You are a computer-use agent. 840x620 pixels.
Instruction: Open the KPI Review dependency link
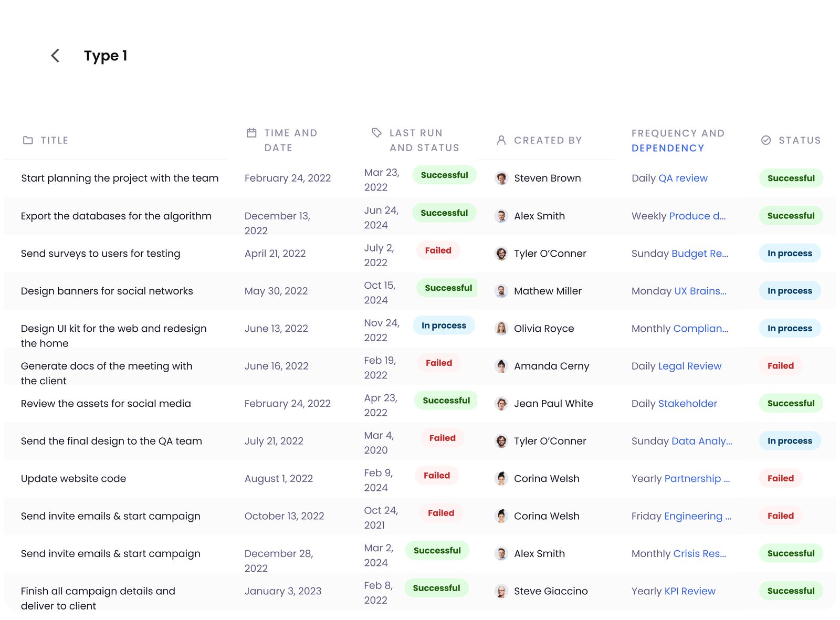(690, 591)
